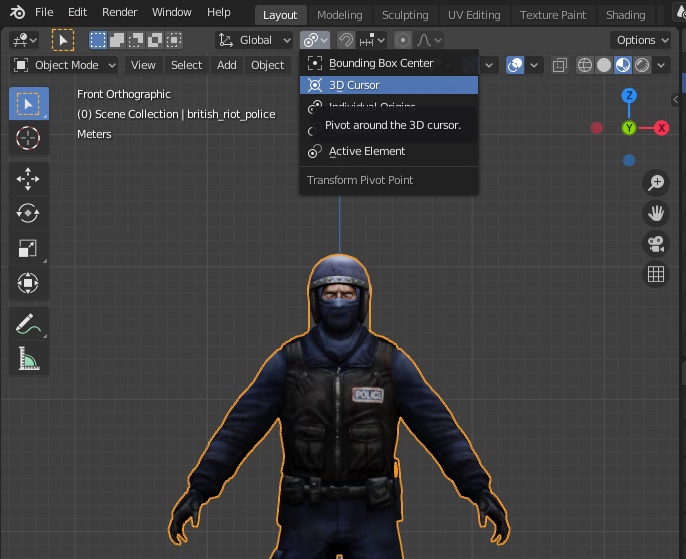Set selection mode to subtract

(136, 40)
